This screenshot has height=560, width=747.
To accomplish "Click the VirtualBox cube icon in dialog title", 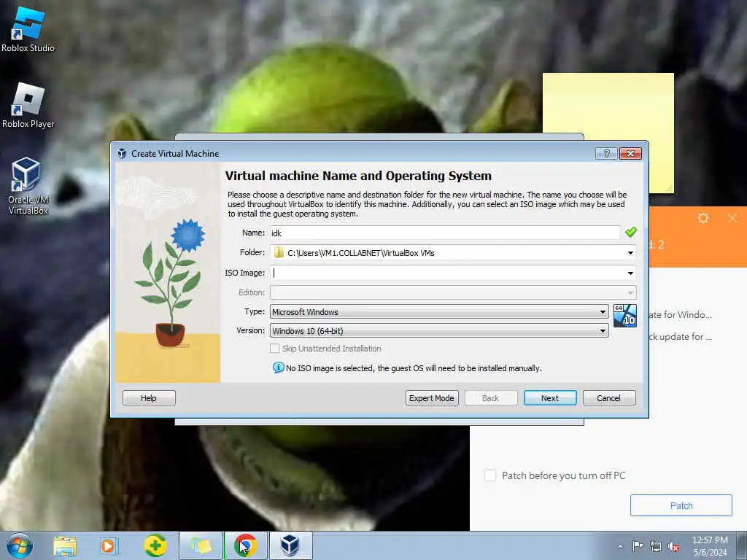I will coord(122,153).
